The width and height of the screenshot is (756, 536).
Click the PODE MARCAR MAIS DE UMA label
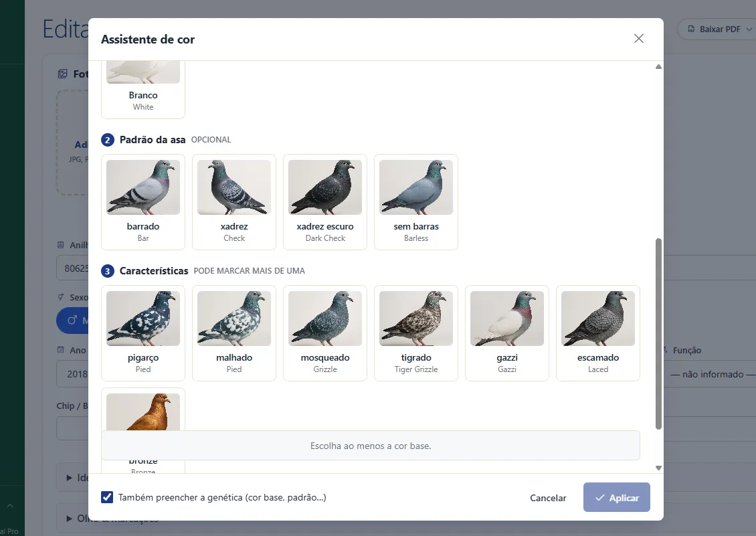pos(250,271)
